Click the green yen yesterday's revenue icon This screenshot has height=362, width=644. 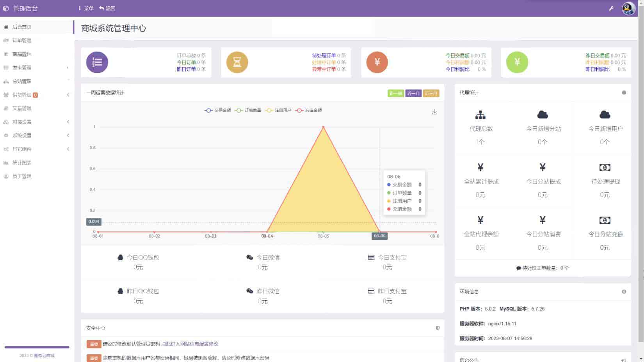[517, 62]
